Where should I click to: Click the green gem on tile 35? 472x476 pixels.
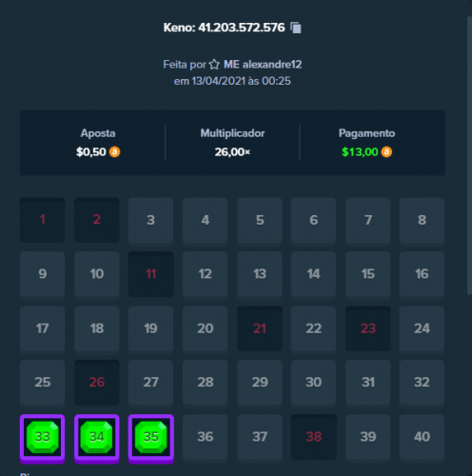[151, 437]
